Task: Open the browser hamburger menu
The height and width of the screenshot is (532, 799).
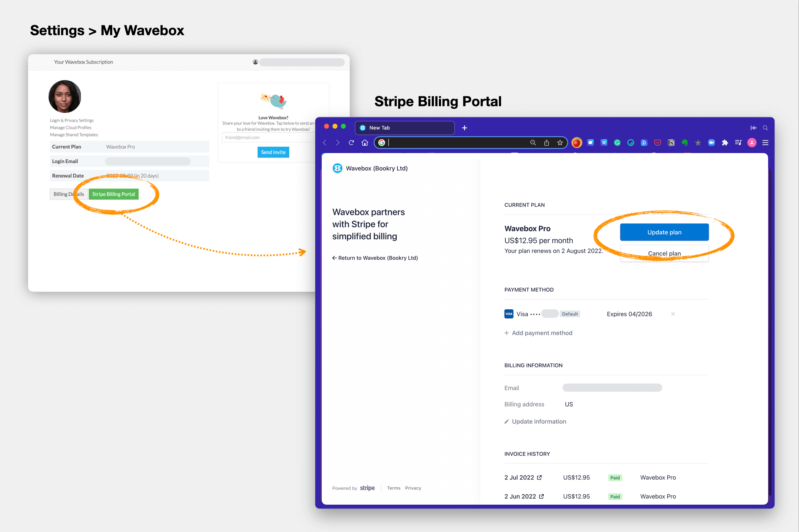Action: click(766, 143)
